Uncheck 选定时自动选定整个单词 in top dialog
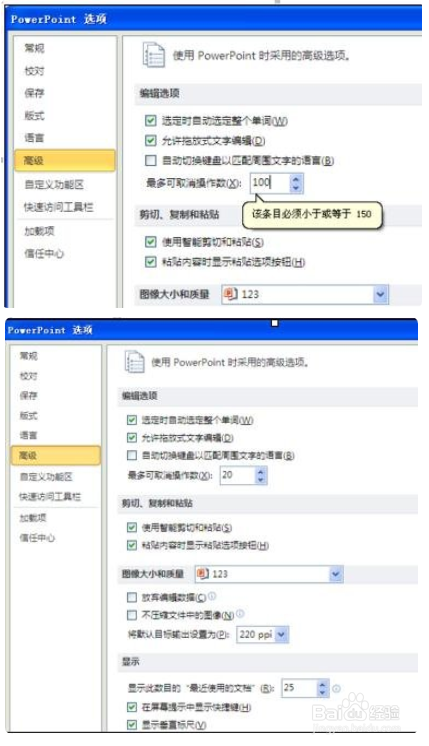 point(151,120)
